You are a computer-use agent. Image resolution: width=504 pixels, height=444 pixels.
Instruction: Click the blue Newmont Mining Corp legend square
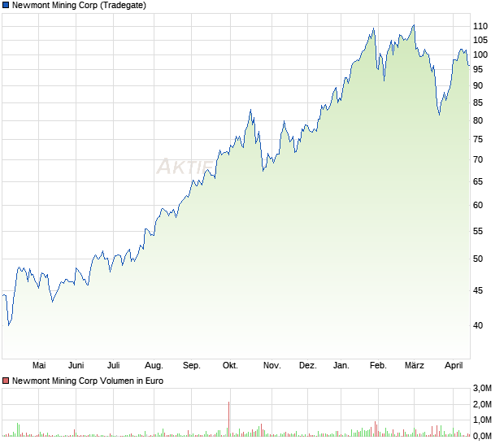[6, 5]
